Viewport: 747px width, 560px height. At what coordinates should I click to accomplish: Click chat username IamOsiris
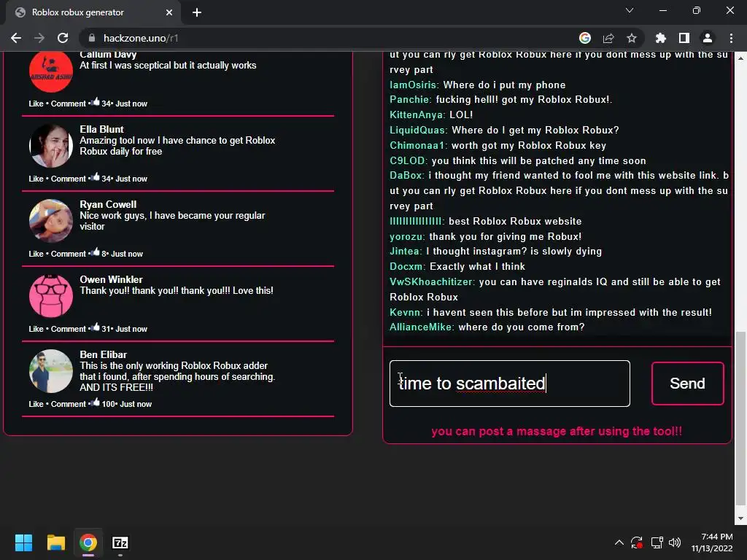click(414, 85)
